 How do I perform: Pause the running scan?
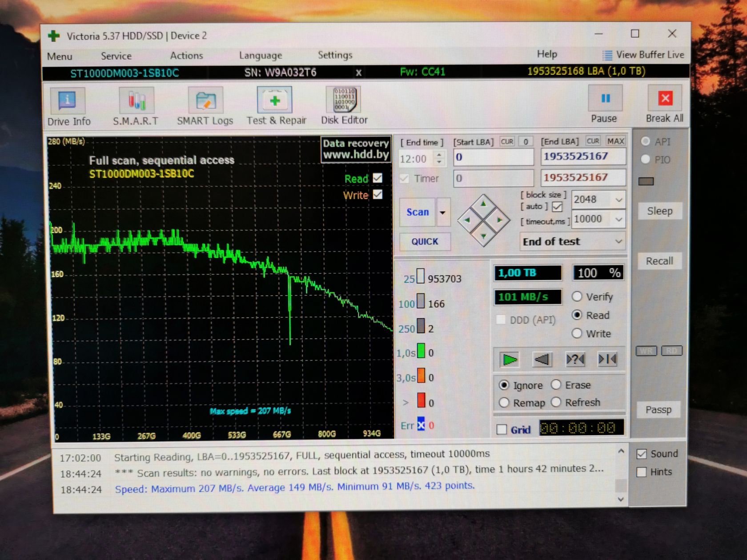click(606, 99)
